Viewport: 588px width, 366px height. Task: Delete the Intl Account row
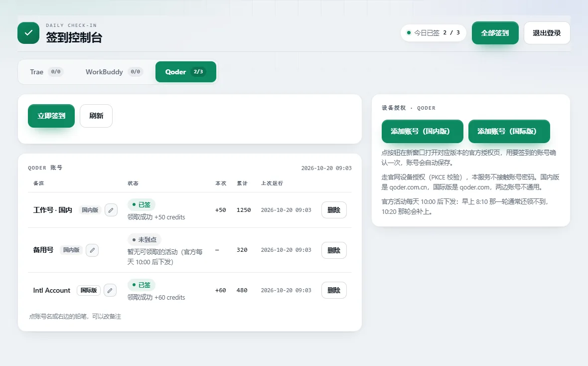pos(334,290)
